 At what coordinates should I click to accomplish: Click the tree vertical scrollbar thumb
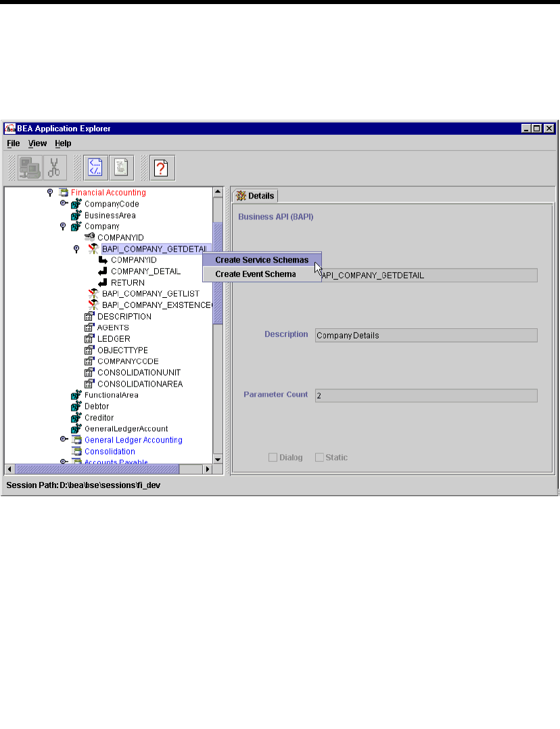[218, 273]
